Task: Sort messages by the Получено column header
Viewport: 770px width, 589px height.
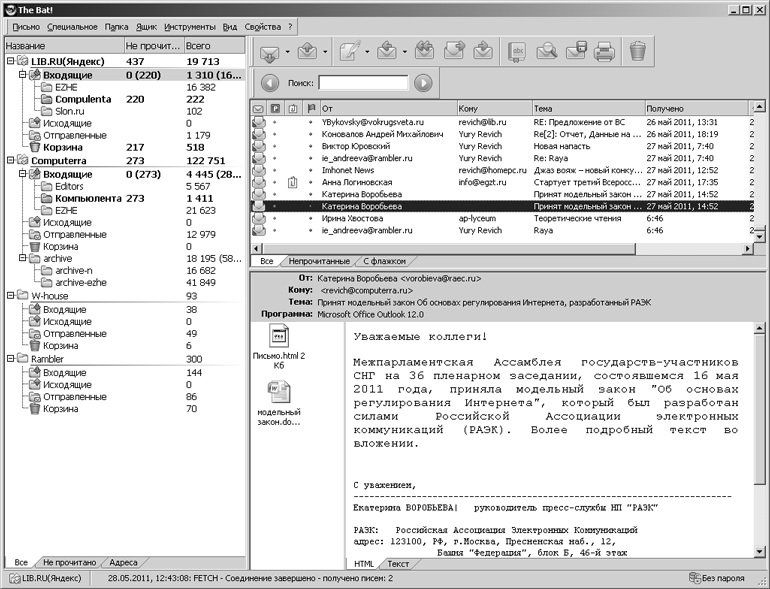Action: tap(696, 109)
